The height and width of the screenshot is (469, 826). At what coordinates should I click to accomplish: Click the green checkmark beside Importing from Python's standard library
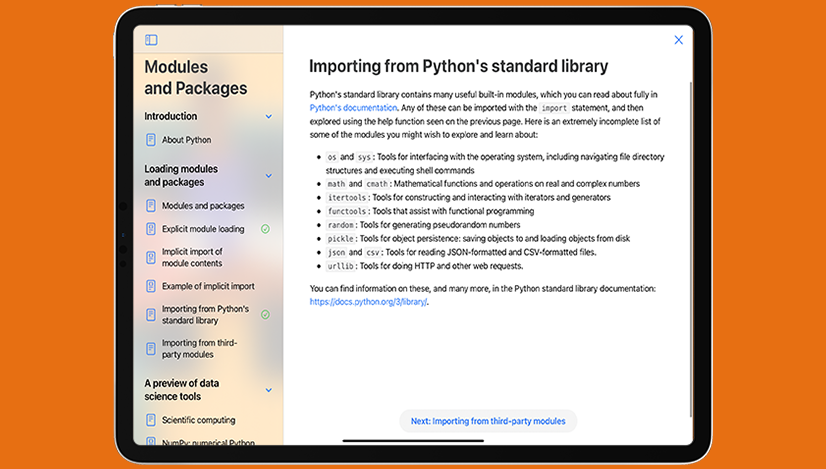point(265,315)
